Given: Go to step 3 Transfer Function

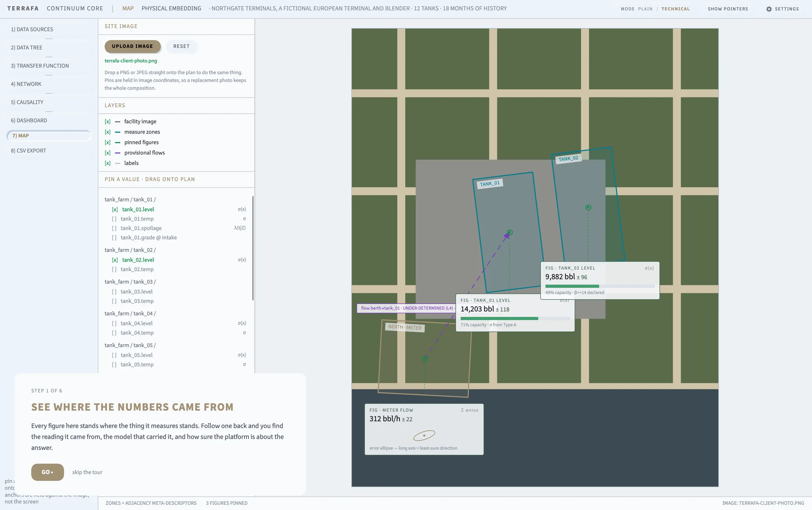Looking at the screenshot, I should click(x=49, y=66).
